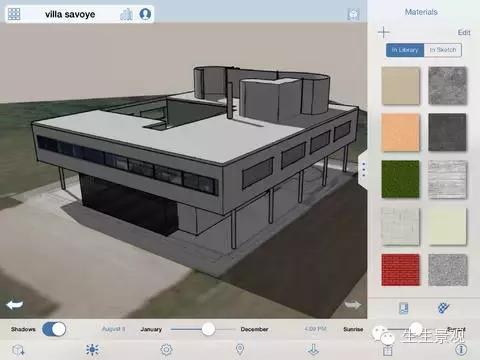The width and height of the screenshot is (480, 360).
Task: Choose the light gray plaster material
Action: tap(400, 226)
